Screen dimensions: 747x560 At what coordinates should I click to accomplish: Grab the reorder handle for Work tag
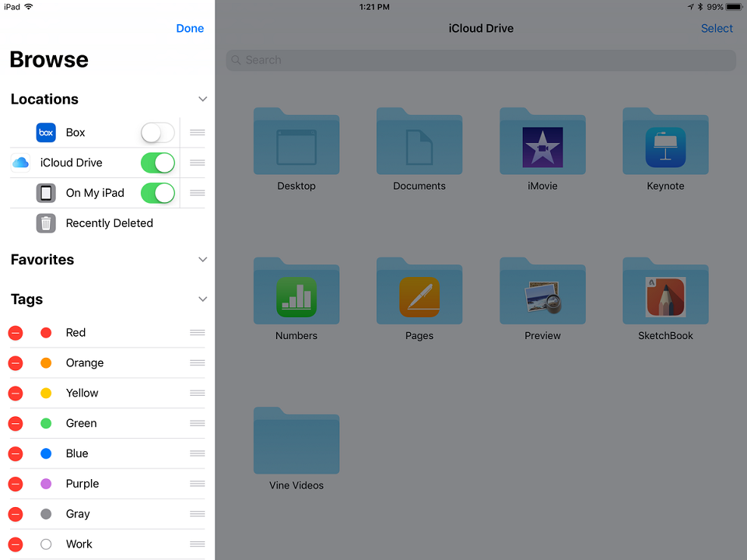pos(197,544)
